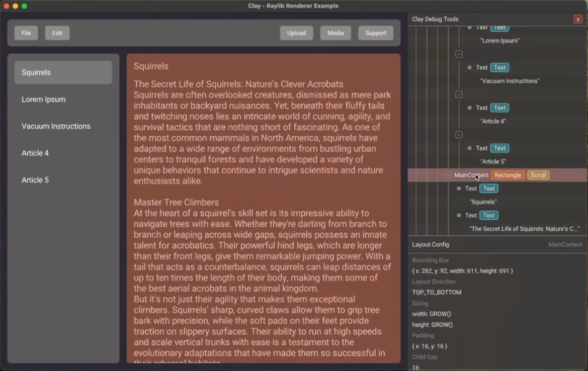Open the Edit menu
The image size is (588, 371).
tap(57, 33)
